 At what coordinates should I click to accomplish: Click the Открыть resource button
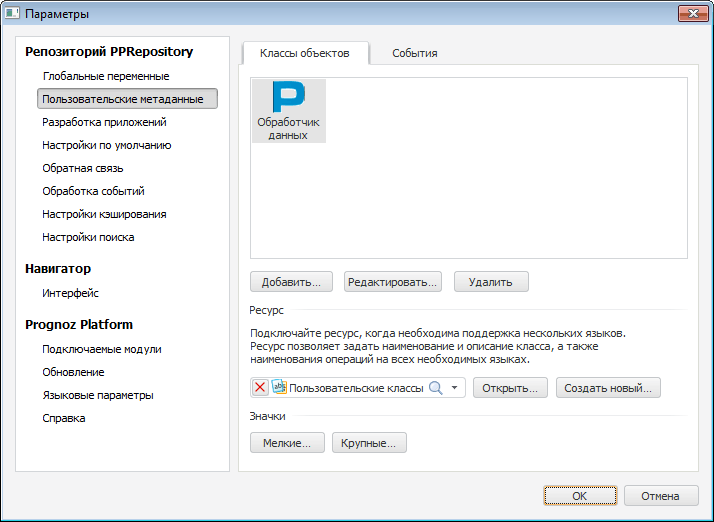[x=510, y=388]
